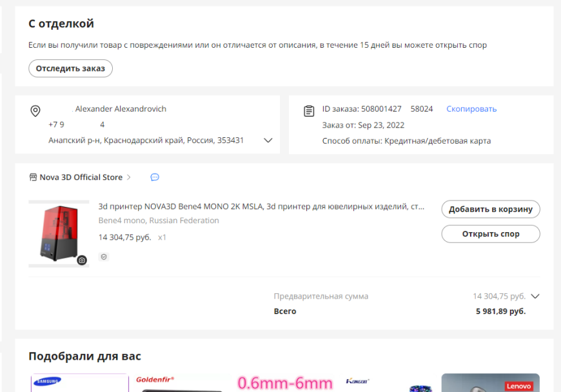The height and width of the screenshot is (392, 561).
Task: Open the Kongbo recommended product card
Action: pyautogui.click(x=388, y=383)
